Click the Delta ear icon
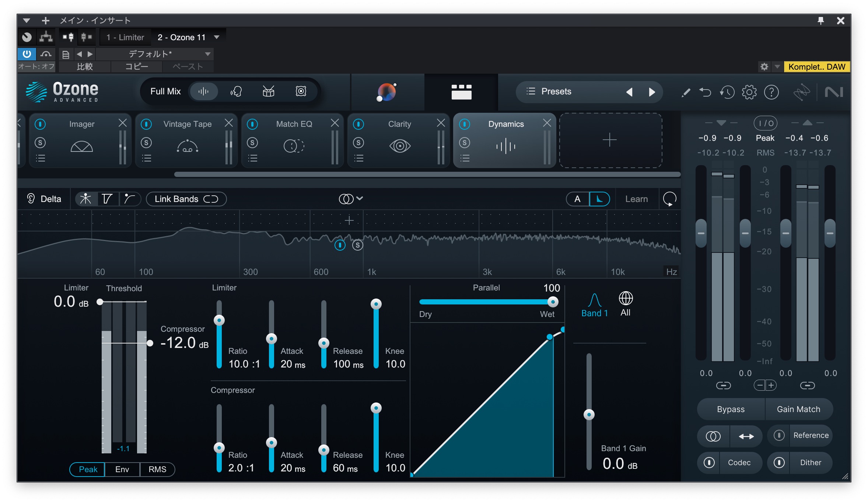The image size is (868, 502). click(31, 199)
